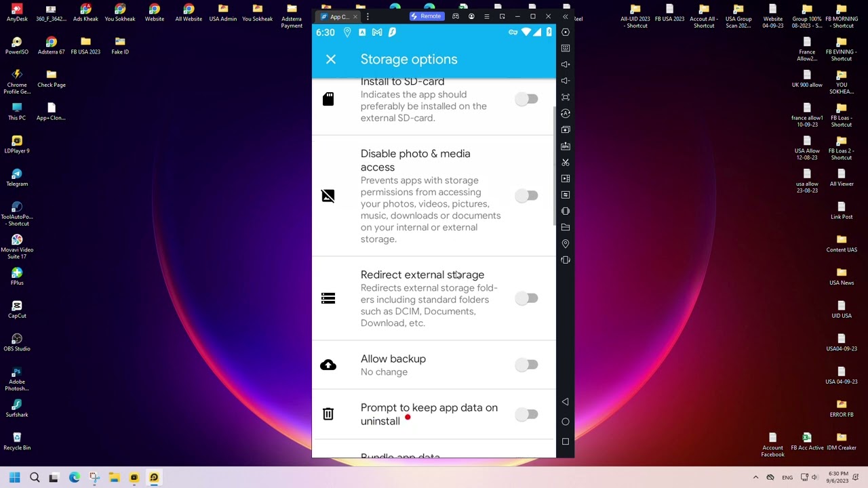Close the Storage options screen with X

click(x=330, y=60)
